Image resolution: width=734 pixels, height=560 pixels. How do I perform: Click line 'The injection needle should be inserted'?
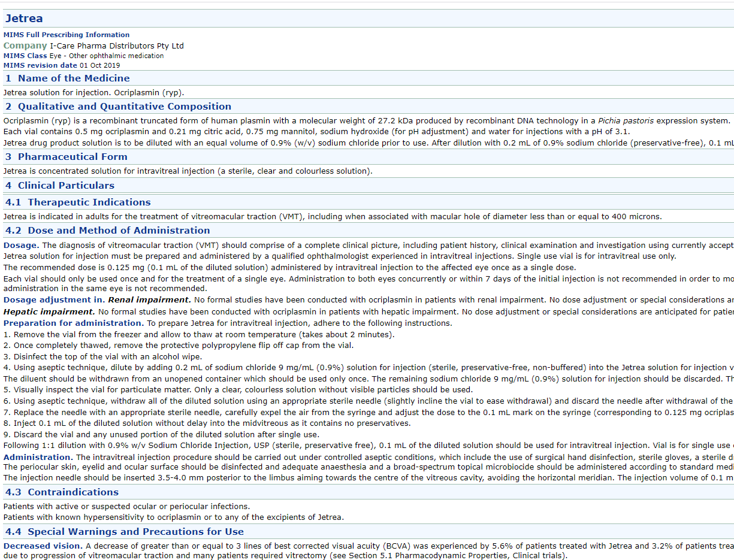coord(368,478)
